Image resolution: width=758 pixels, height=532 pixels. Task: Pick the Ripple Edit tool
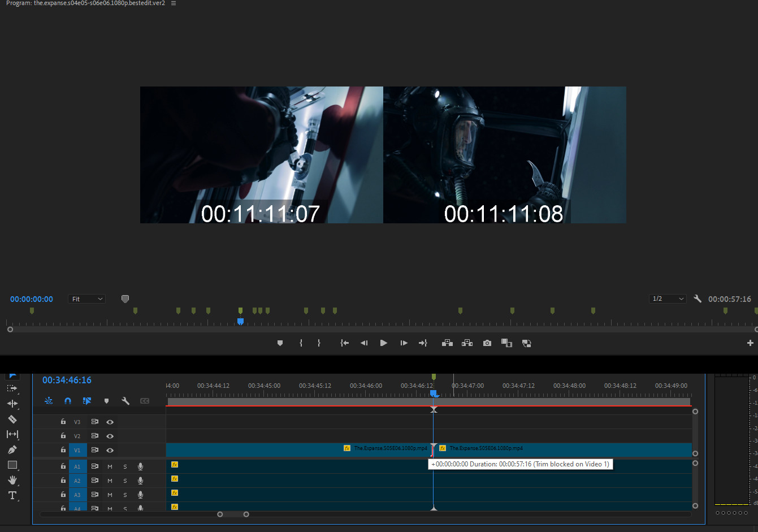pyautogui.click(x=12, y=404)
